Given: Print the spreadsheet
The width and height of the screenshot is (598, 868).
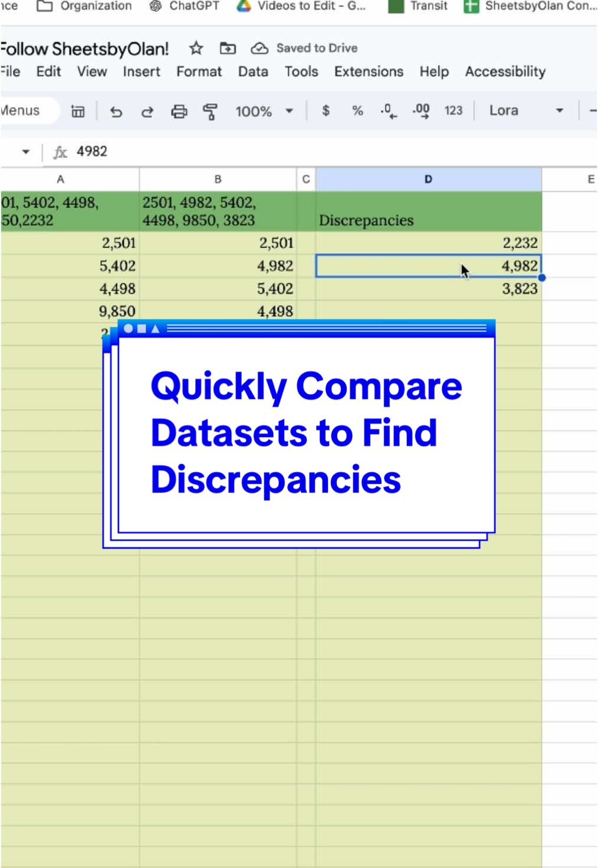Looking at the screenshot, I should pyautogui.click(x=178, y=111).
